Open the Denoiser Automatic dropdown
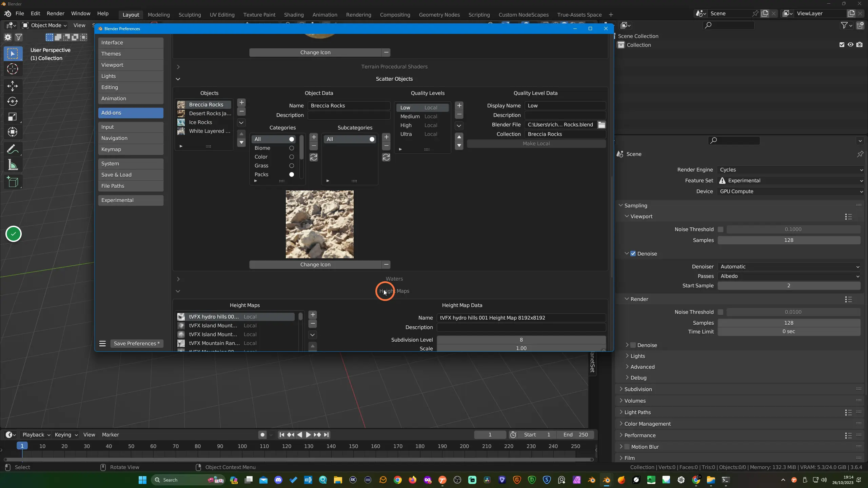This screenshot has width=868, height=488. point(789,267)
